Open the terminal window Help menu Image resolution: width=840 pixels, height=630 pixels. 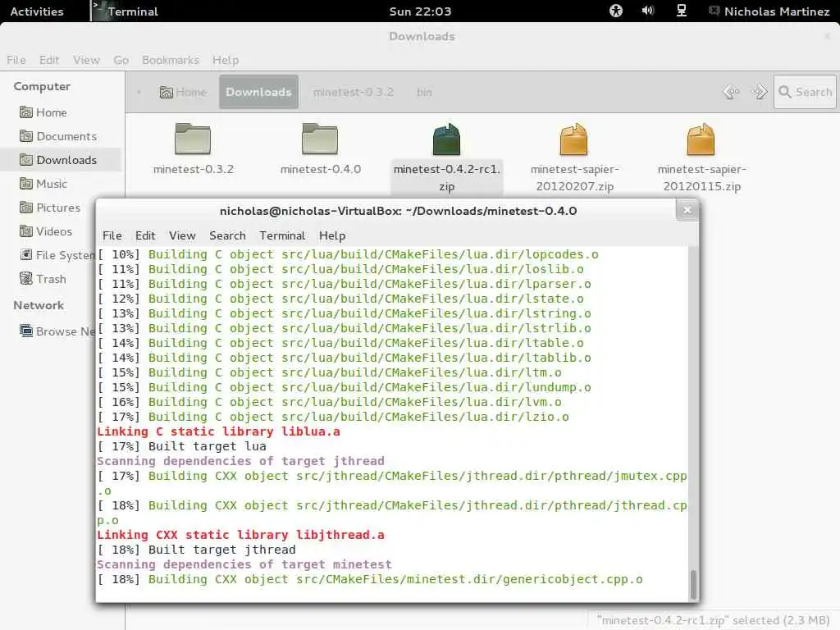[332, 235]
